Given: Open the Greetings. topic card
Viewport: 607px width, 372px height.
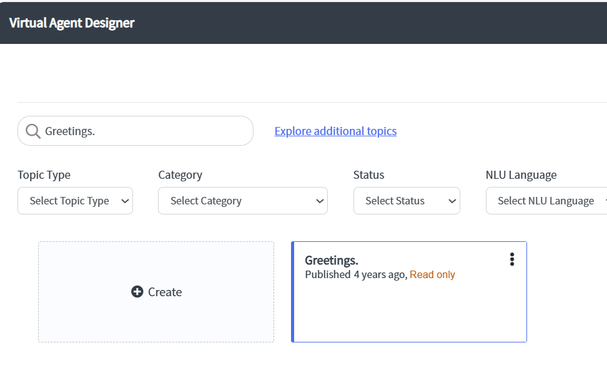Looking at the screenshot, I should pos(409,292).
